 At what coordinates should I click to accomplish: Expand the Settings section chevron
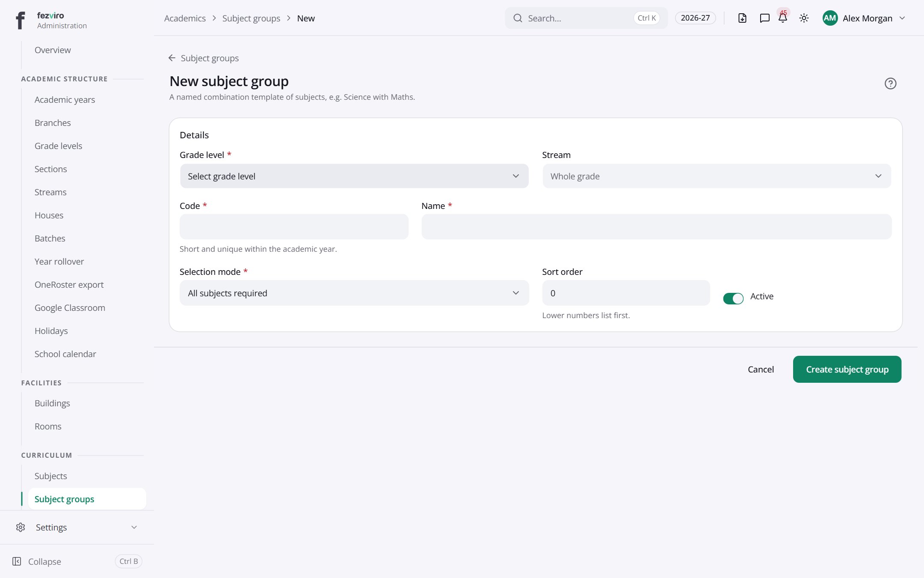point(134,527)
